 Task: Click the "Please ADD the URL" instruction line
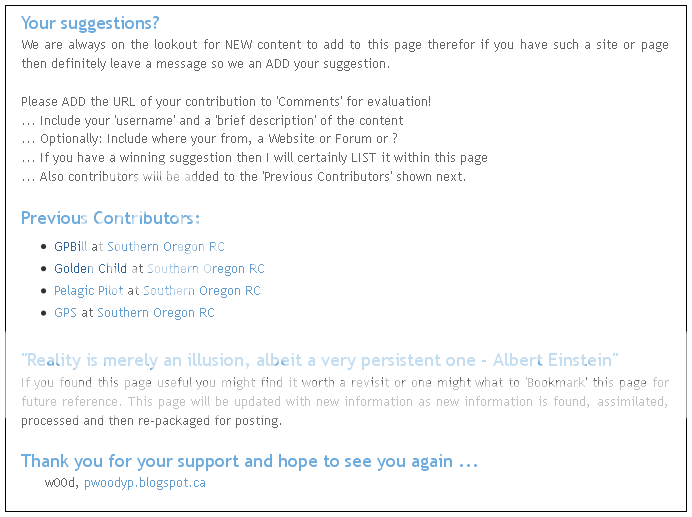click(x=226, y=102)
